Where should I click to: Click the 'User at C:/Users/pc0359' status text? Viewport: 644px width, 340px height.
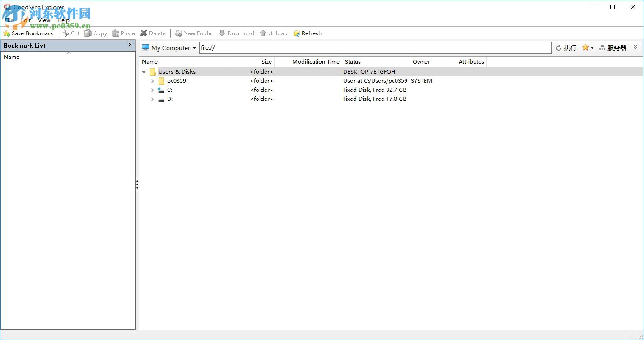(x=375, y=81)
